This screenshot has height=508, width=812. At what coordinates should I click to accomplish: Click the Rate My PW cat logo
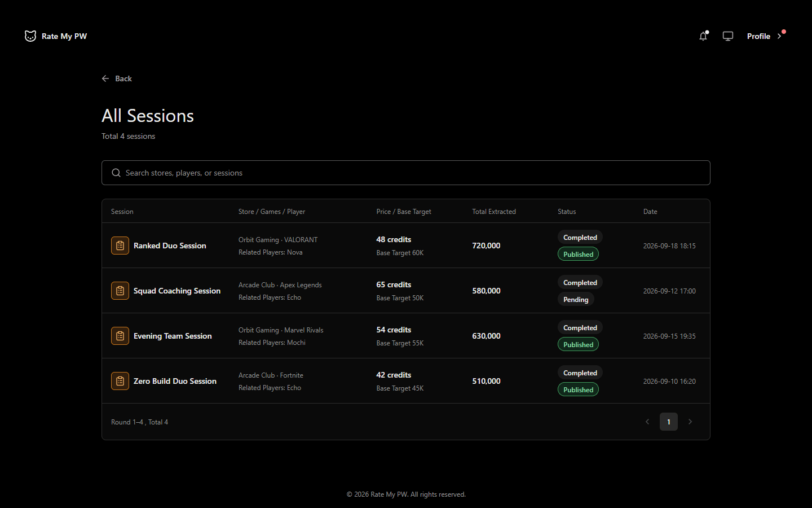click(30, 36)
